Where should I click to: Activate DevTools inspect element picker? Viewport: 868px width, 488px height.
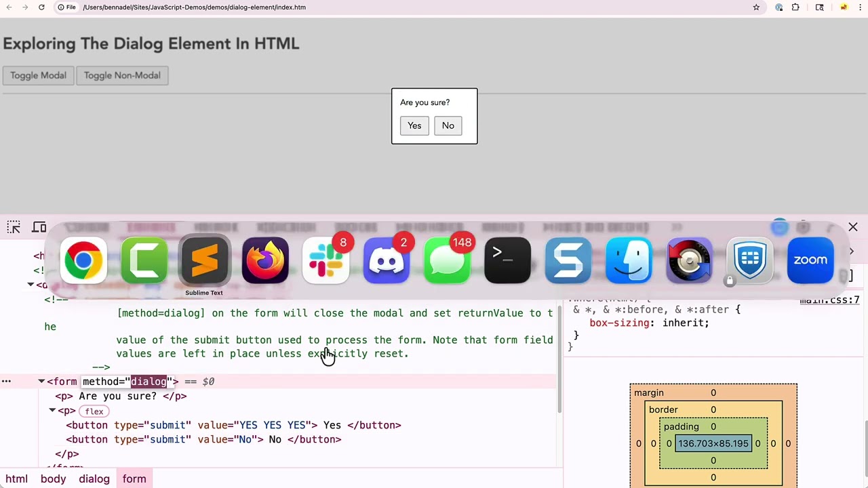point(14,227)
